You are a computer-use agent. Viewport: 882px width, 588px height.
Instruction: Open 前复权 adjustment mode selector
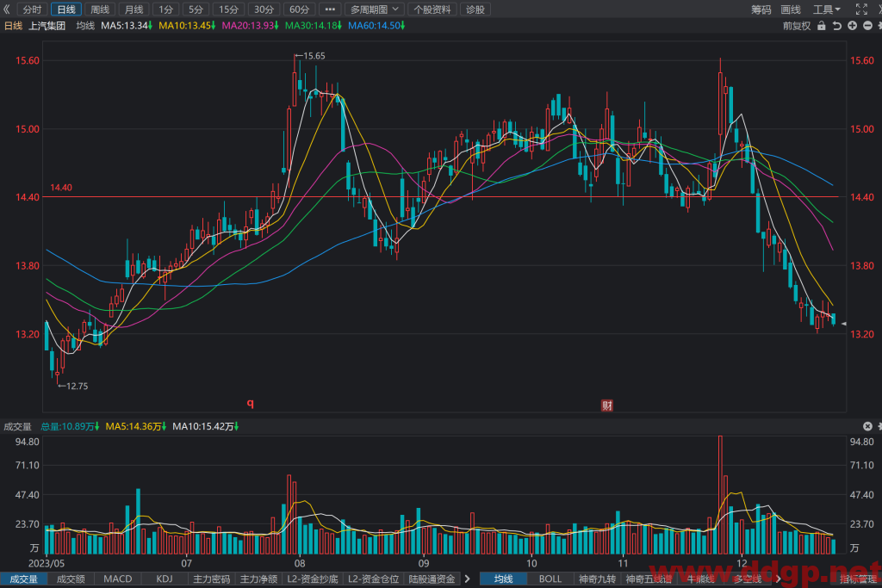pos(797,26)
